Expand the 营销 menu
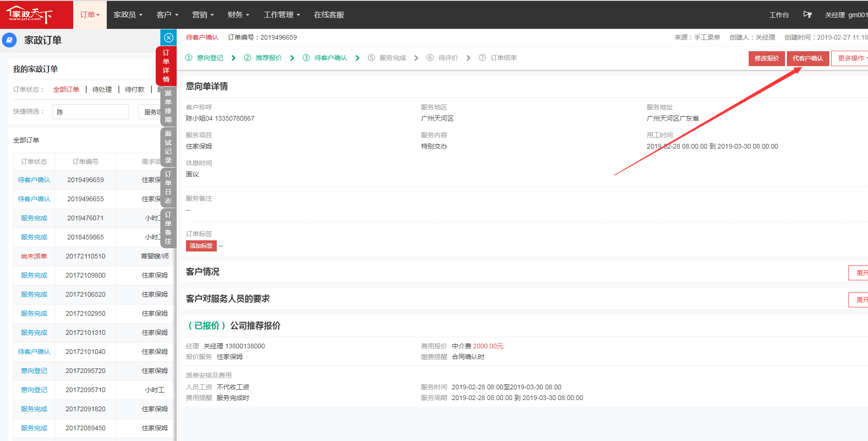Viewport: 868px width, 441px height. pyautogui.click(x=203, y=14)
